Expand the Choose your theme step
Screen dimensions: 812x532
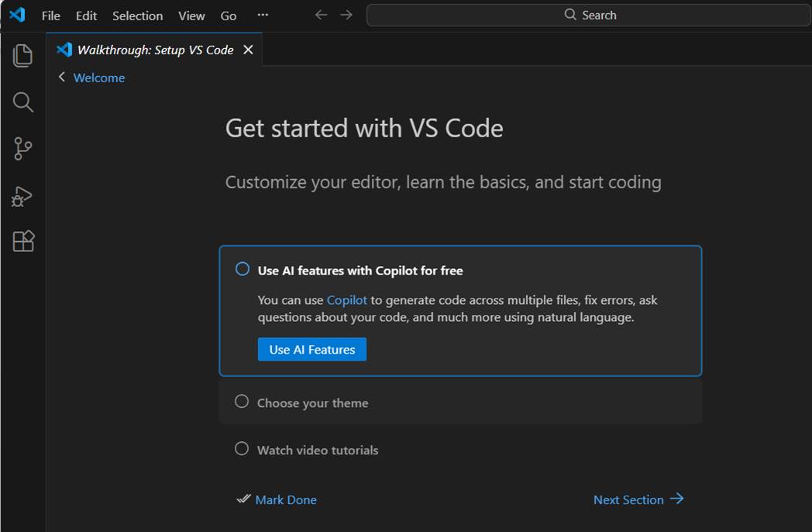tap(313, 403)
